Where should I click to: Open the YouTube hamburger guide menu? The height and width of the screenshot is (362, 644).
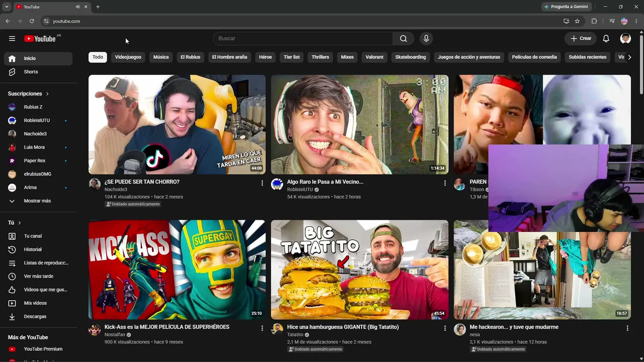tap(12, 39)
